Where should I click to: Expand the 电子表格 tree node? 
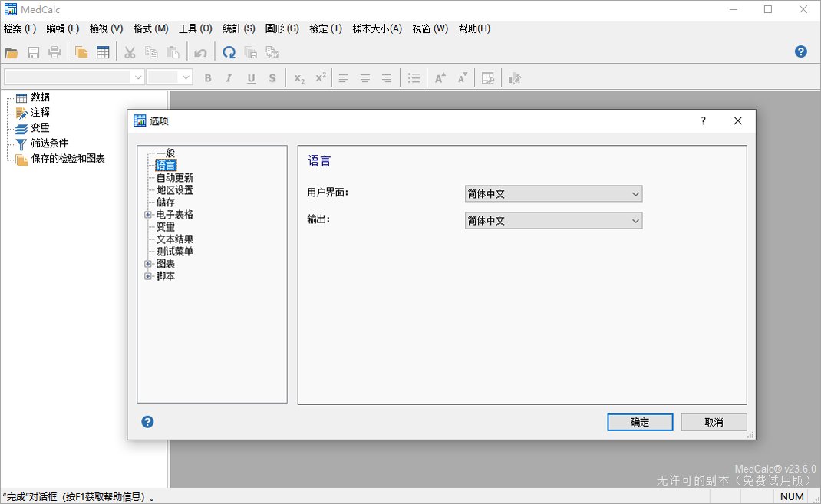(x=147, y=215)
